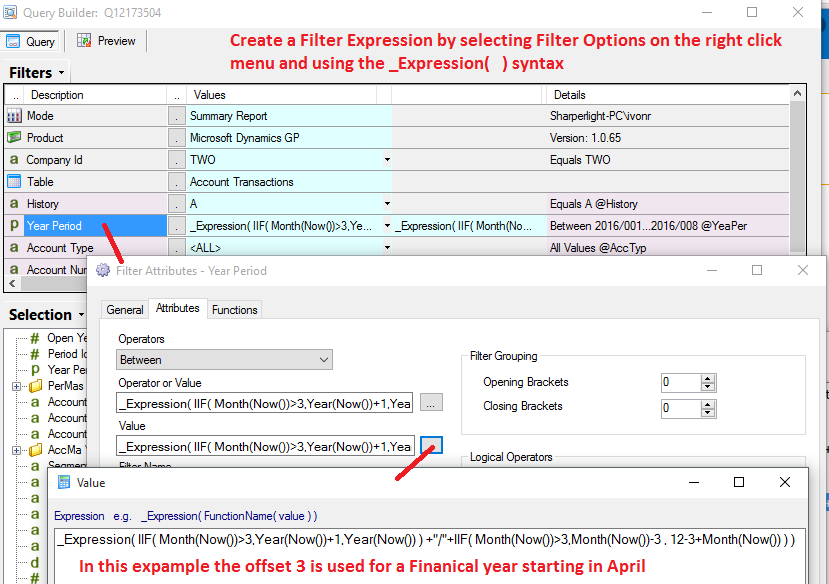Click the Table row options button
This screenshot has height=584, width=829.
(x=177, y=182)
